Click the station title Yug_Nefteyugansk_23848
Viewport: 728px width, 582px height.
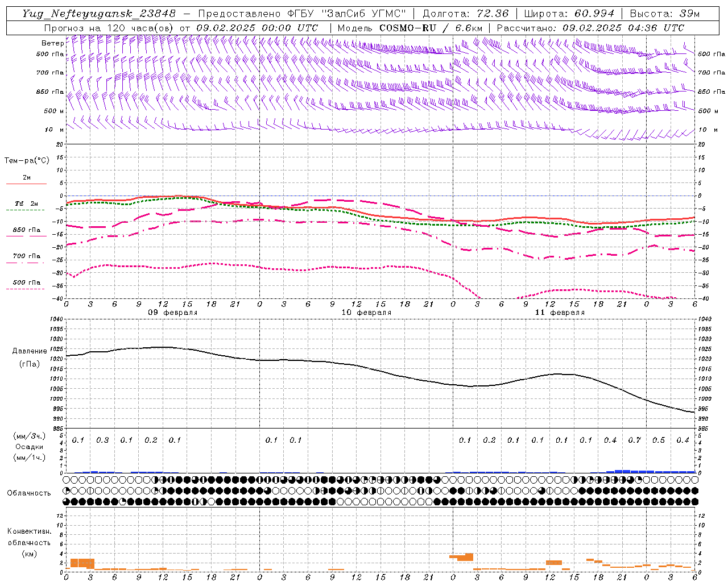click(x=99, y=13)
